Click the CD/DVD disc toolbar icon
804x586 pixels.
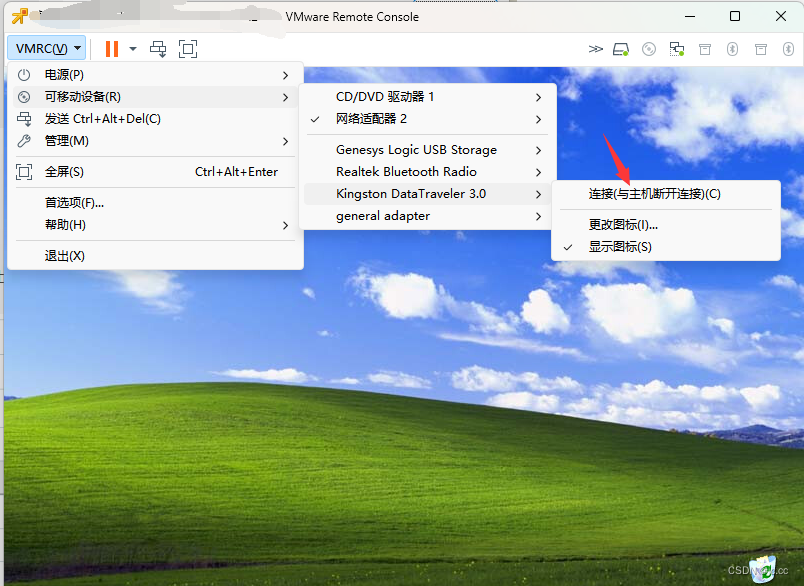tap(649, 49)
